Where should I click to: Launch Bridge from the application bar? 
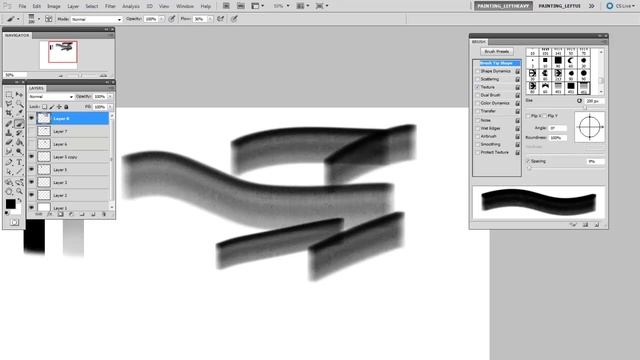click(226, 6)
